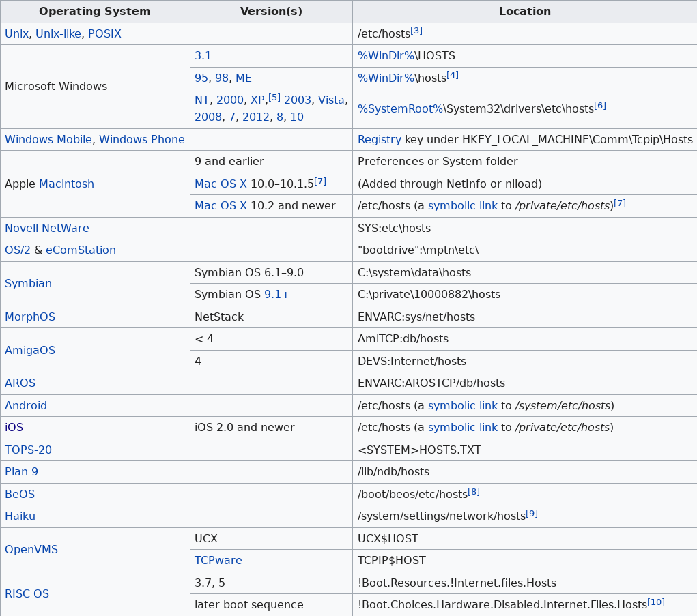Follow the POSIX link
697x616 pixels.
104,33
